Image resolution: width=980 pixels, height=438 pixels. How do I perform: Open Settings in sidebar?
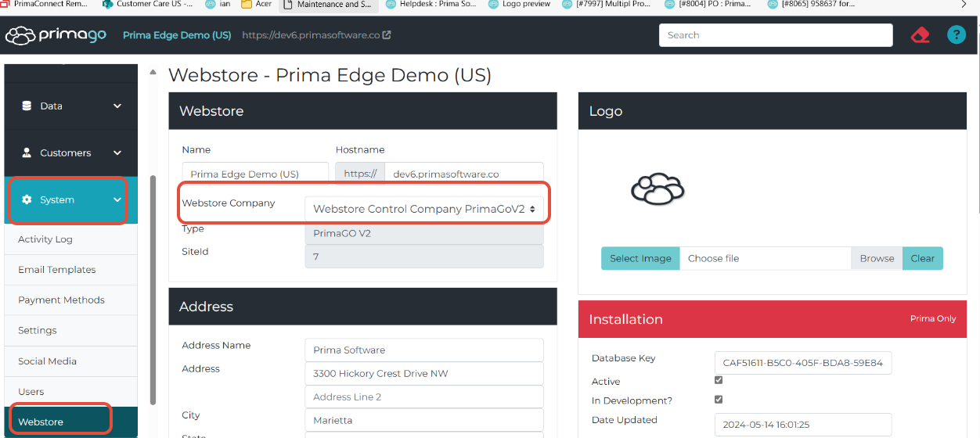[x=70, y=331]
